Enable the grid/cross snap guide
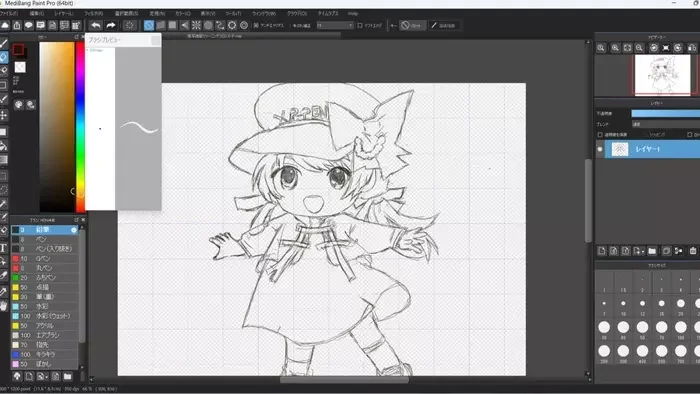 point(172,25)
